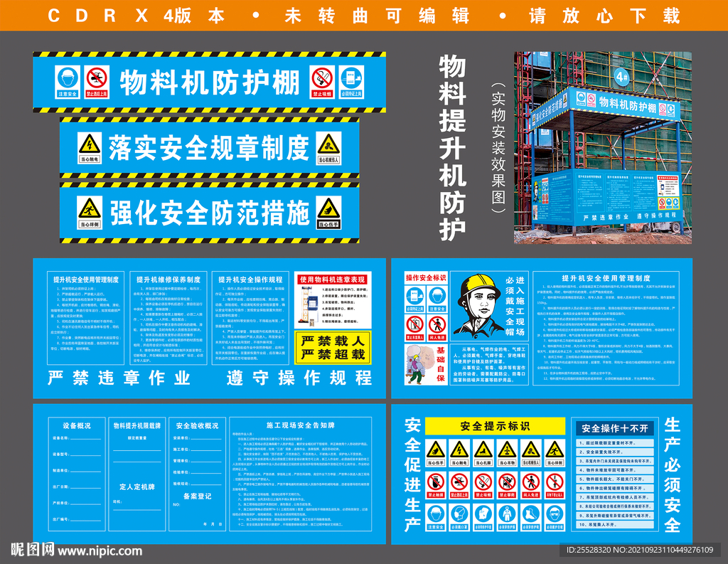728x564 pixels.
Task: Click the 施工现场安全告知牌 heading
Action: point(301,425)
